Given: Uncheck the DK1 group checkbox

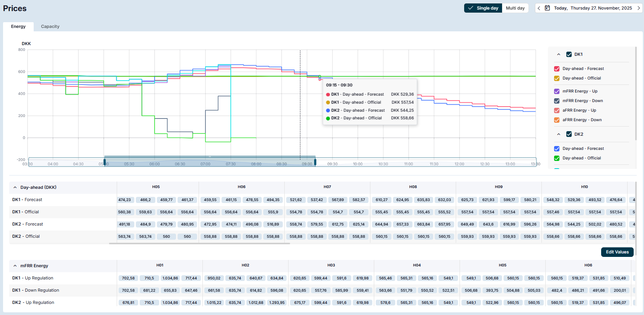Looking at the screenshot, I should 569,54.
